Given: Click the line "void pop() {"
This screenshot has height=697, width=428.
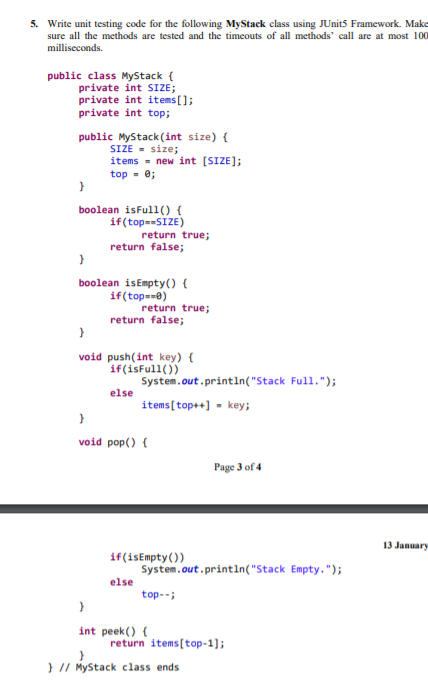Looking at the screenshot, I should click(x=112, y=442).
